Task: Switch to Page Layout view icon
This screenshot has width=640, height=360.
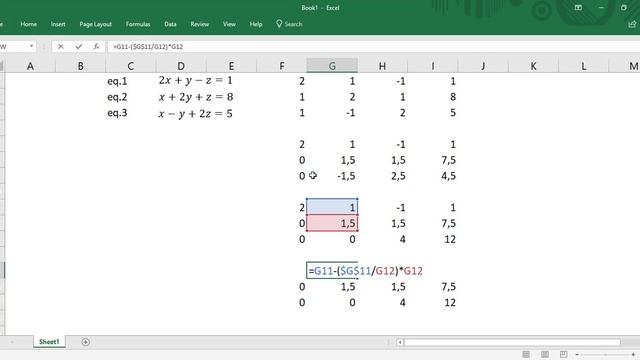Action: tap(544, 354)
